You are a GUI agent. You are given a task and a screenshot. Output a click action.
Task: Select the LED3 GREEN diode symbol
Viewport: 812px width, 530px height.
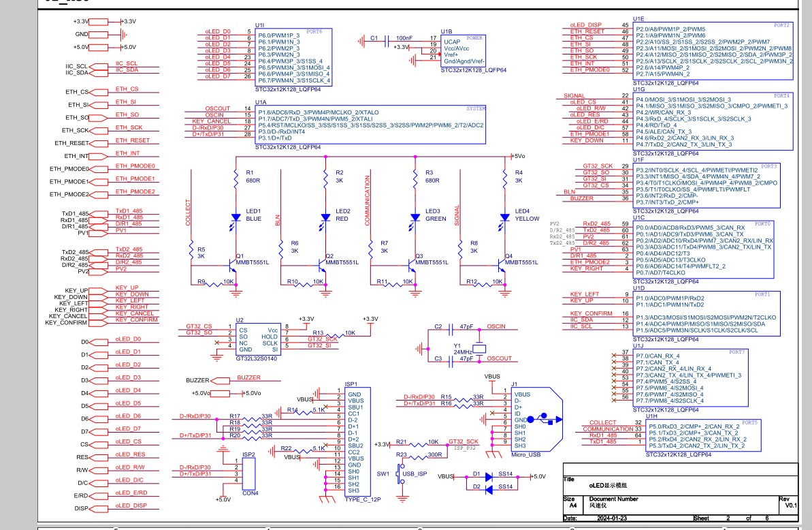click(415, 218)
